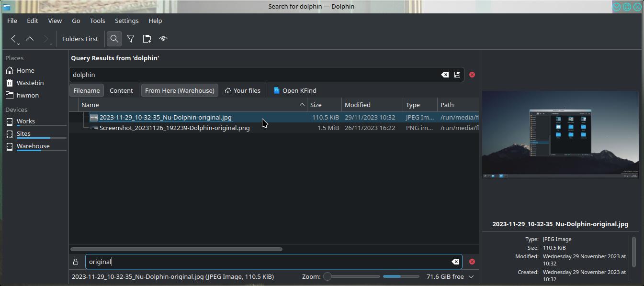This screenshot has width=644, height=286.
Task: Click the Zoom slider handle
Action: 328,276
